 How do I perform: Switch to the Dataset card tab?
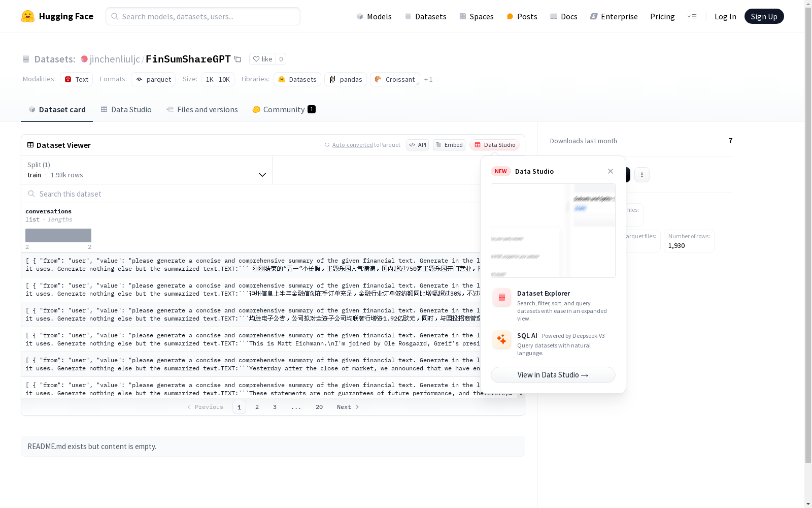(x=57, y=110)
